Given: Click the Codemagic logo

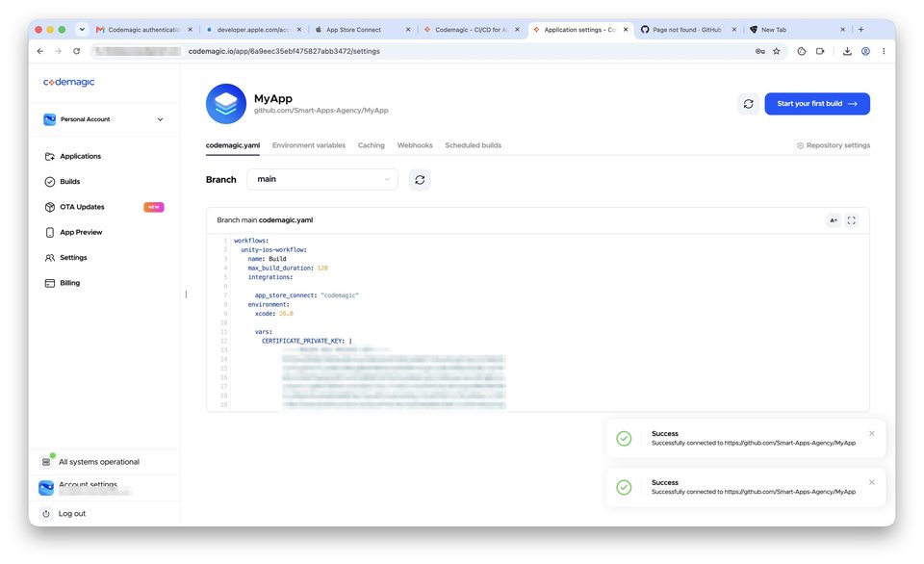Looking at the screenshot, I should [x=68, y=82].
